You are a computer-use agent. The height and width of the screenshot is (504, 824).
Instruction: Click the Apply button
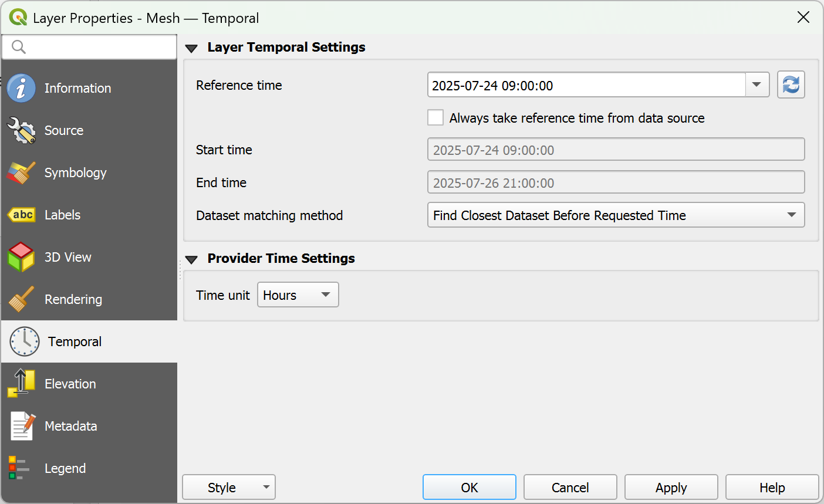tap(671, 488)
